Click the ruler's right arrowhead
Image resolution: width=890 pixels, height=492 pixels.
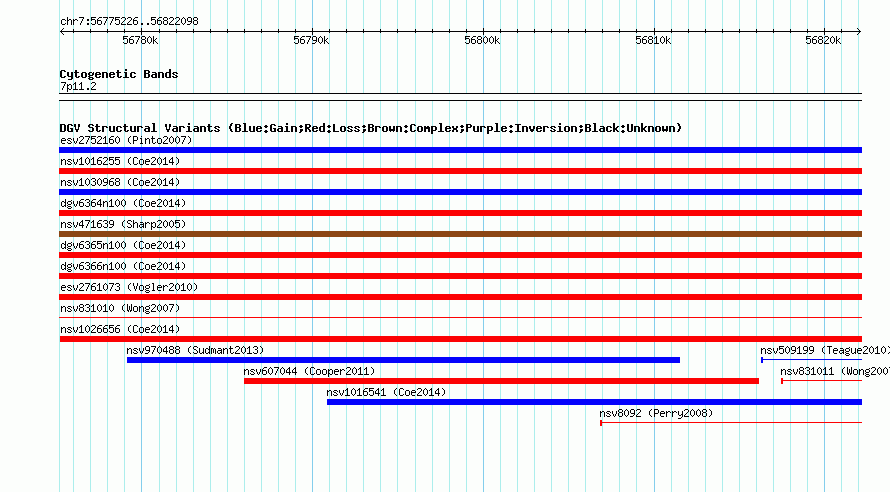click(x=859, y=31)
